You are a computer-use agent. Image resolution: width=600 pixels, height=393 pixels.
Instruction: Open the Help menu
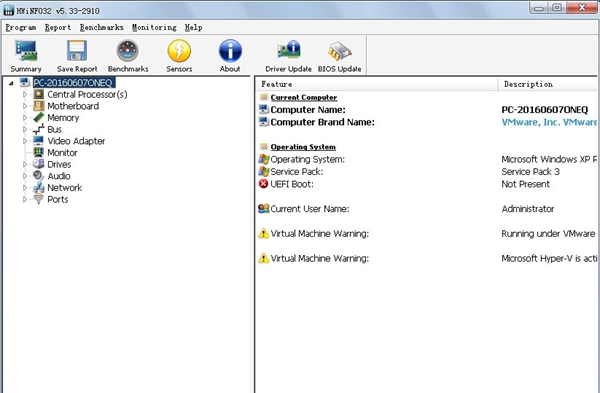click(193, 28)
